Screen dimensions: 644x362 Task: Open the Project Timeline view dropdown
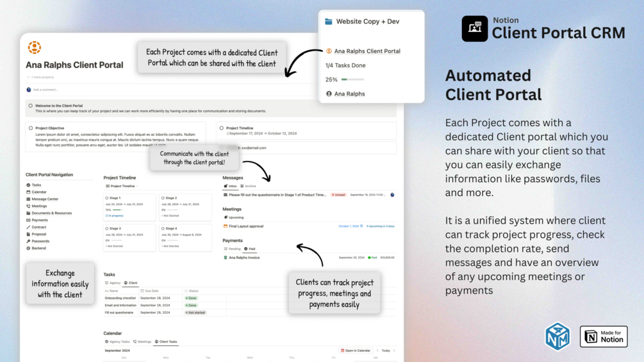(x=122, y=186)
